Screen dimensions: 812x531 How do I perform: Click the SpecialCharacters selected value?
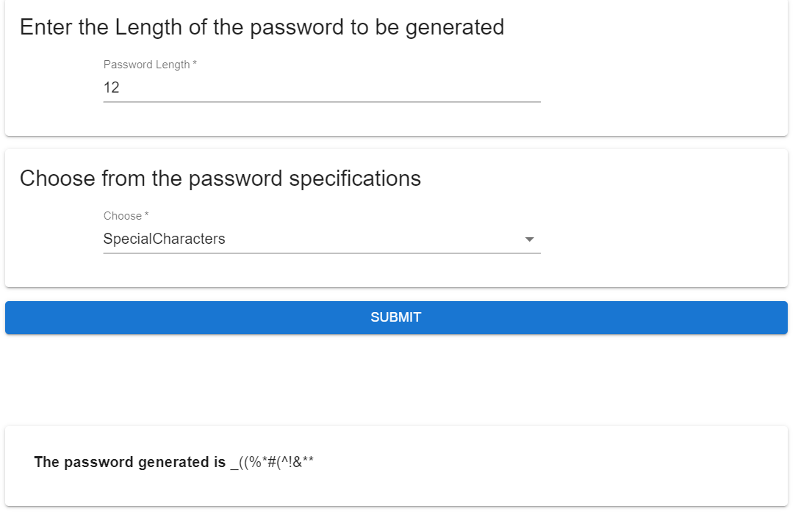point(165,239)
